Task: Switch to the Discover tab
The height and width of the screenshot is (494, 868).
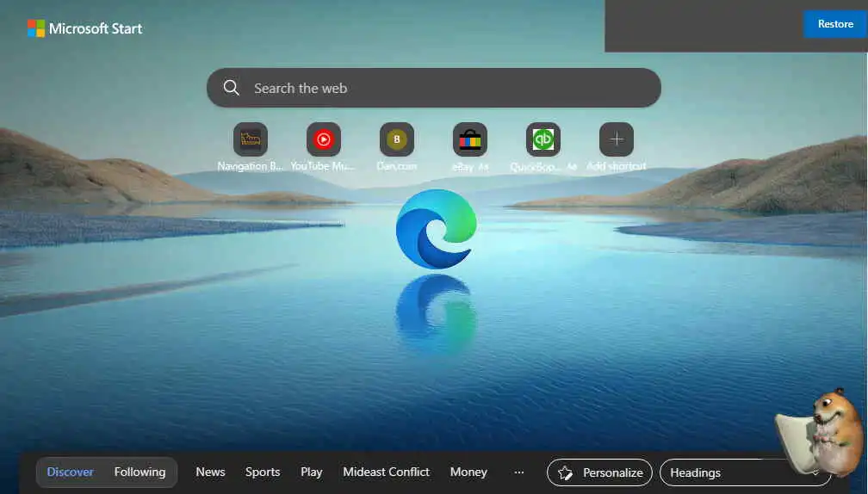Action: 71,472
